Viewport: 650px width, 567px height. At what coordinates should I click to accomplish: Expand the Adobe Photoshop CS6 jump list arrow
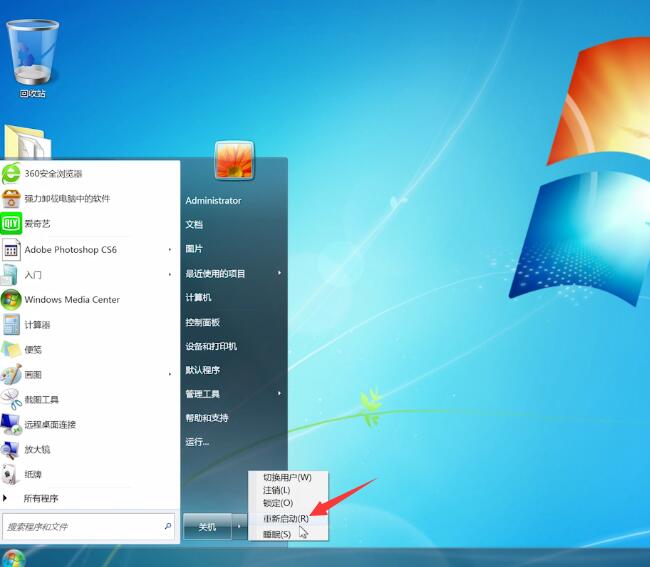click(x=170, y=250)
